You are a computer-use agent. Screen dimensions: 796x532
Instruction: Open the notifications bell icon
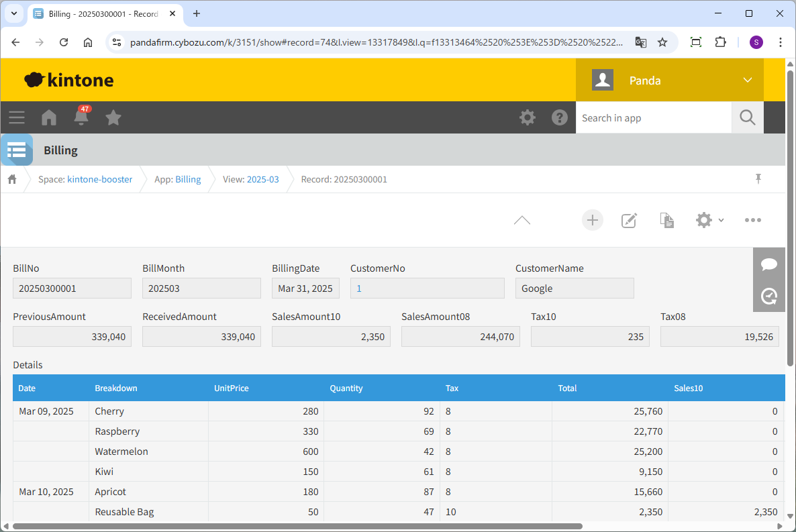coord(81,117)
